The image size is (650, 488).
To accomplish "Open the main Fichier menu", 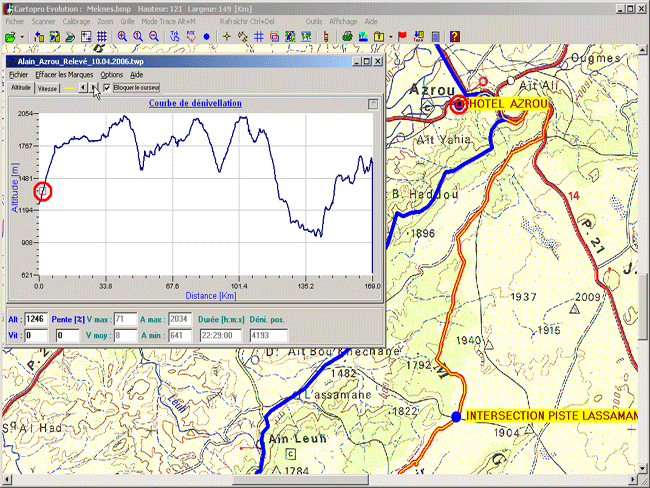I will point(15,22).
